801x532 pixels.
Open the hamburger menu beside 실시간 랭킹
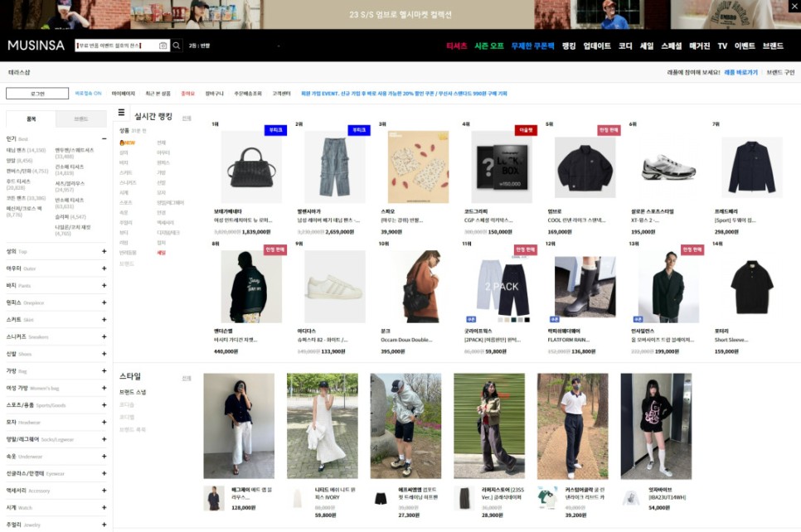click(x=122, y=113)
